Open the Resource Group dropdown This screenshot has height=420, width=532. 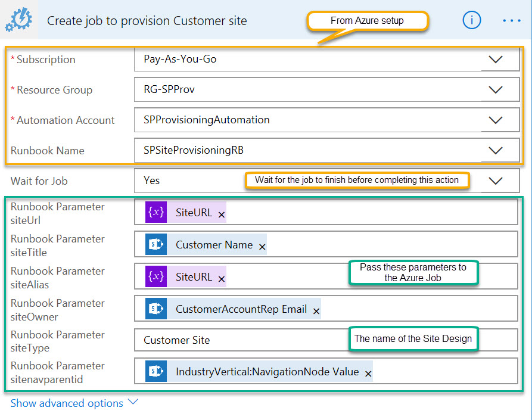[496, 90]
